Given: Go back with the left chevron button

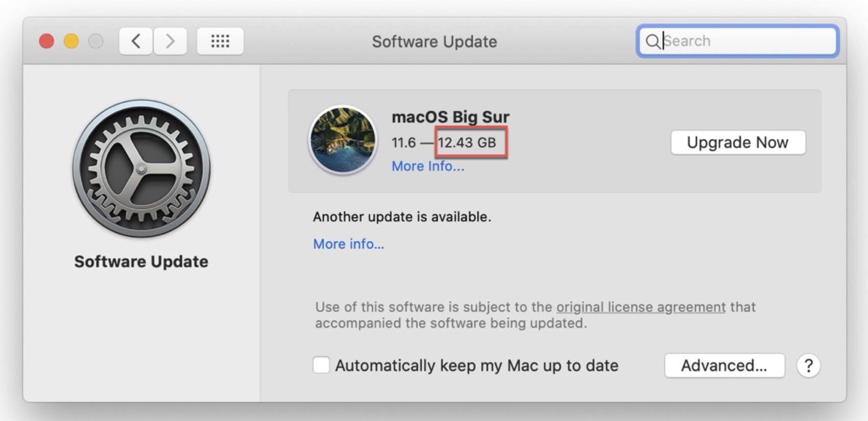Looking at the screenshot, I should pos(136,41).
